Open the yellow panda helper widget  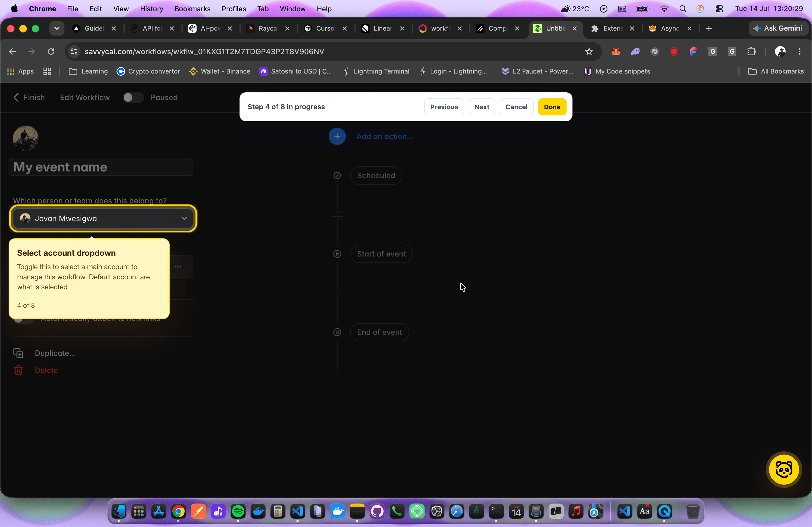784,470
